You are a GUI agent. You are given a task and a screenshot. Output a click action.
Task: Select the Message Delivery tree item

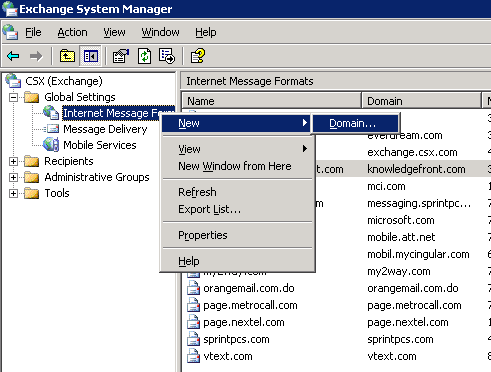[x=105, y=129]
